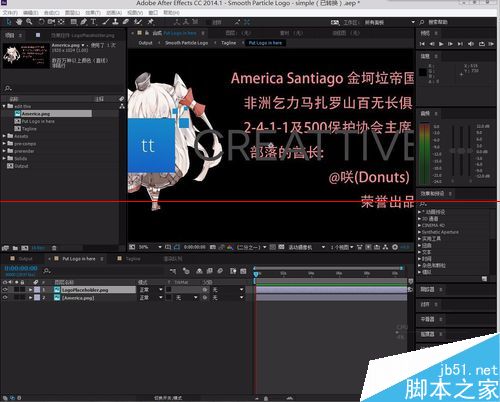Select the Unified Camera tool
Viewport: 500px width, 402px height.
pyautogui.click(x=51, y=22)
